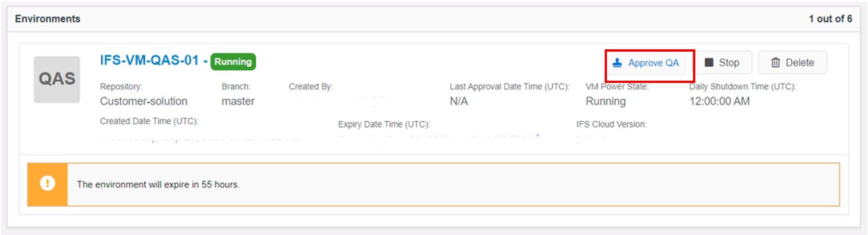Delete the IFS-VM-QAS-01 environment
The height and width of the screenshot is (235, 868).
(x=792, y=63)
